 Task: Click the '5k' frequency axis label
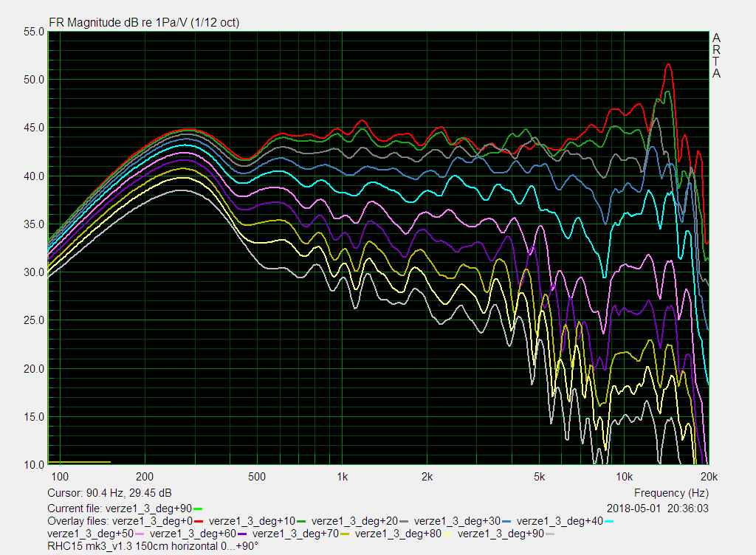click(540, 477)
